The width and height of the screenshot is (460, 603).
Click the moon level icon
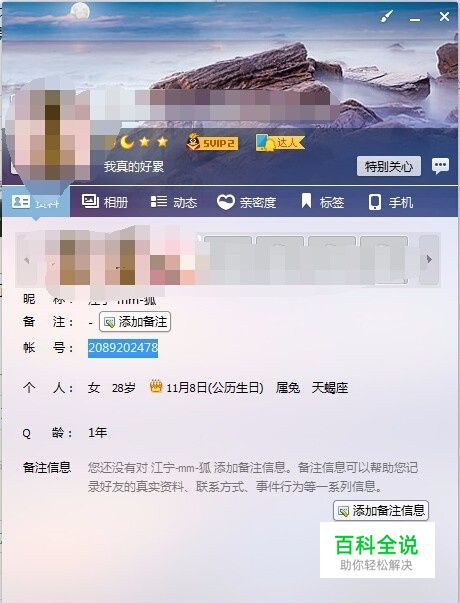coord(127,142)
